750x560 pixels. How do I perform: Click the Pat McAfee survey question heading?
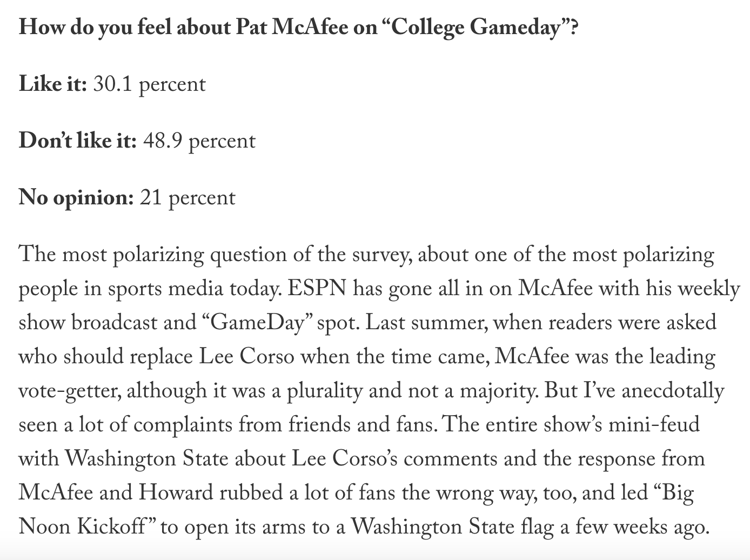point(297,27)
